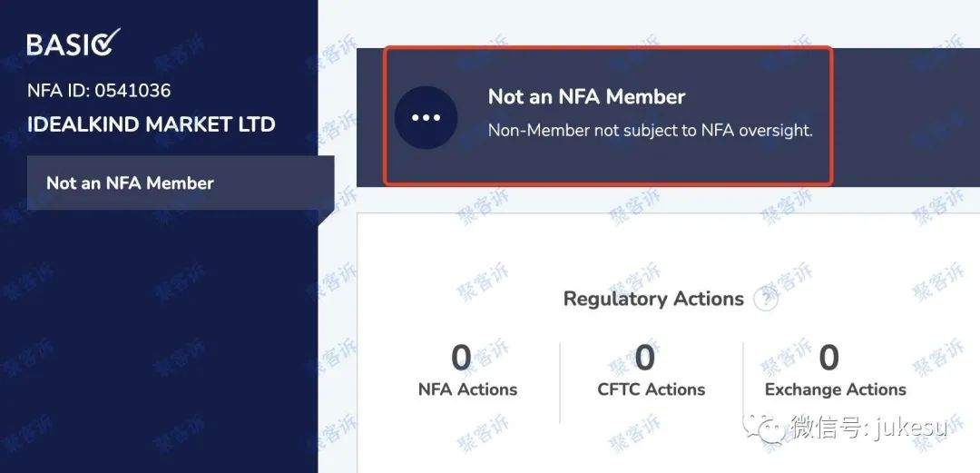Click the NFA ID: 0541036 text
Viewport: 980px width, 473px height.
click(x=99, y=91)
